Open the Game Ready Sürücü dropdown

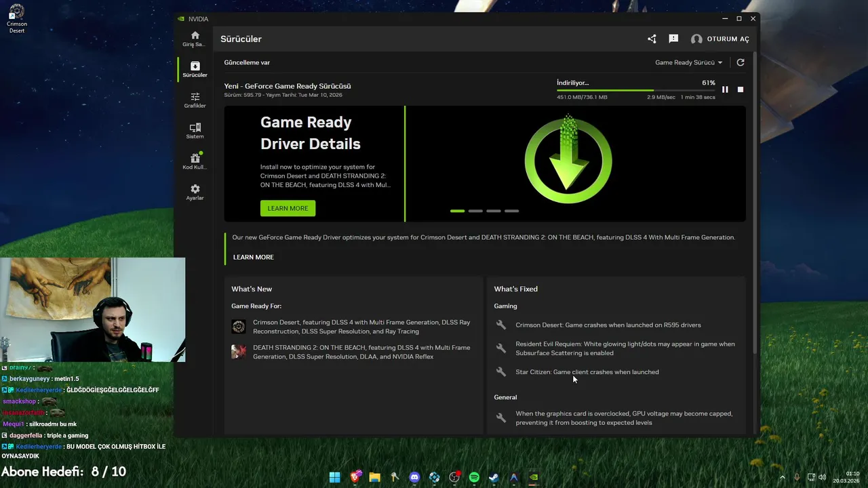[688, 62]
